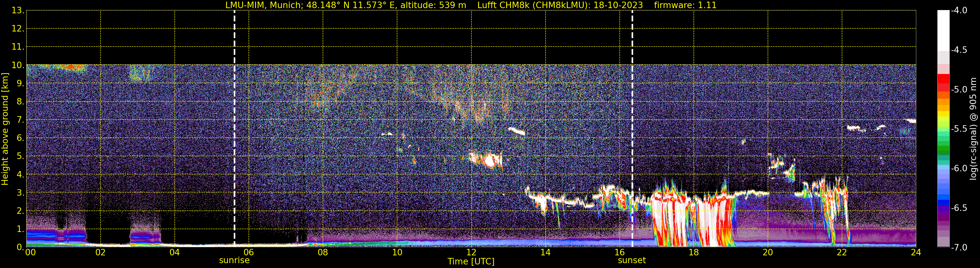Click the white dashed sunset marker line

[x=632, y=128]
